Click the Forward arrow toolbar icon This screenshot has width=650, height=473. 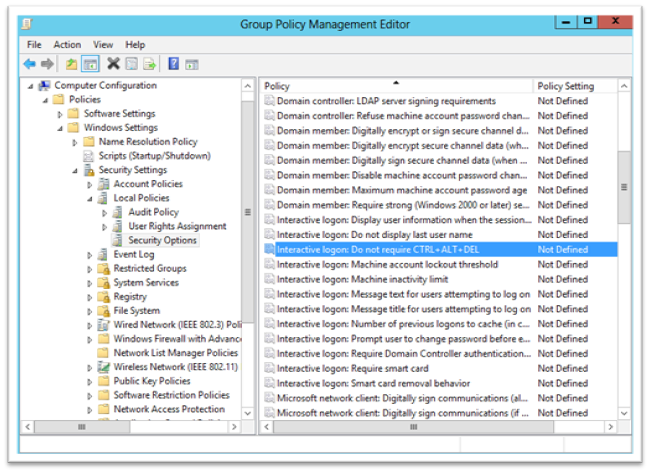coord(48,64)
